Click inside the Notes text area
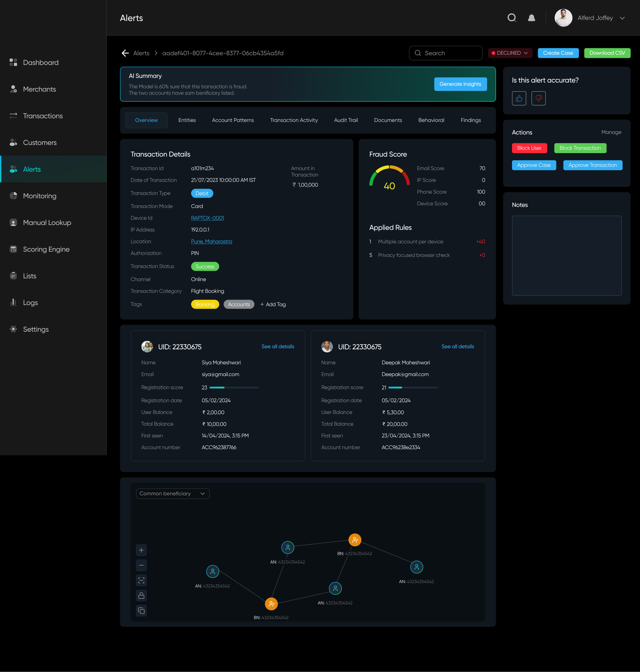The width and height of the screenshot is (640, 672). 566,255
